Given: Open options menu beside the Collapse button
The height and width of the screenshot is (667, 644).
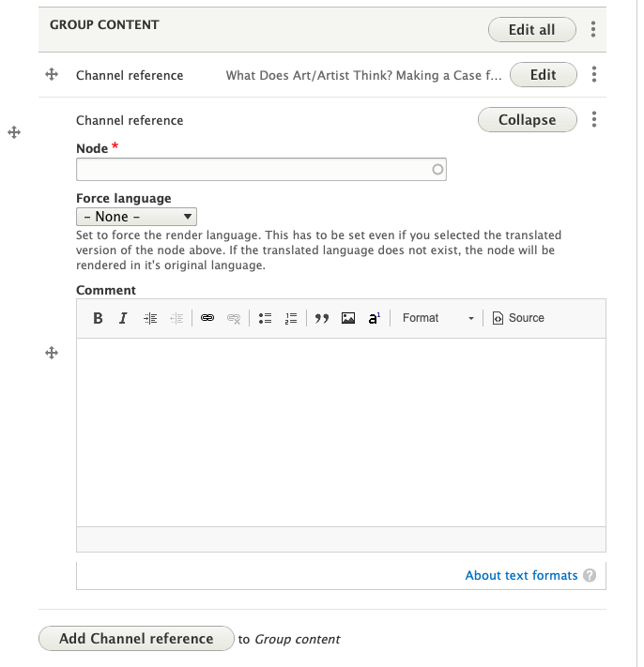Looking at the screenshot, I should pyautogui.click(x=593, y=120).
